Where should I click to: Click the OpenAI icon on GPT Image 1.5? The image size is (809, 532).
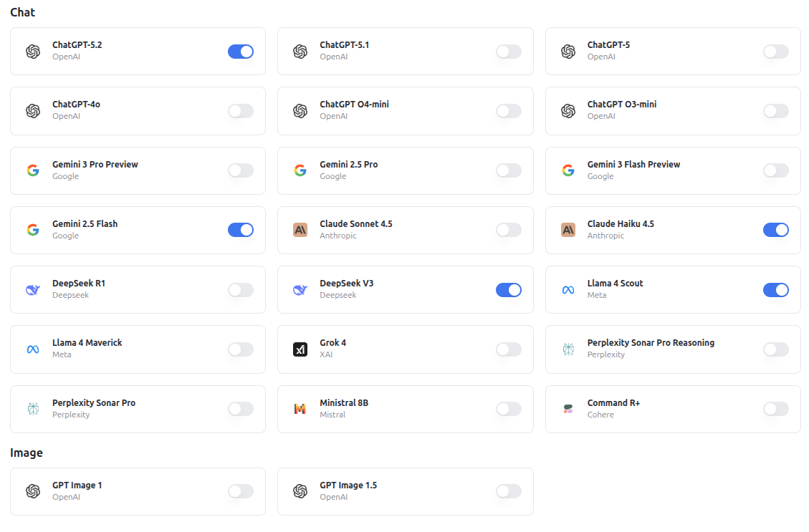[300, 491]
